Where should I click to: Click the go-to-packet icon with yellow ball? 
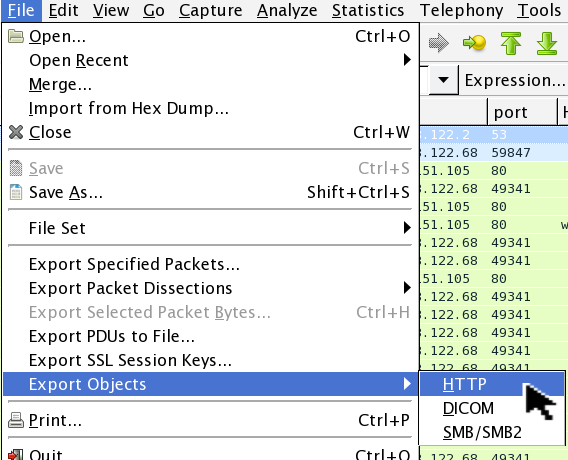coord(474,43)
